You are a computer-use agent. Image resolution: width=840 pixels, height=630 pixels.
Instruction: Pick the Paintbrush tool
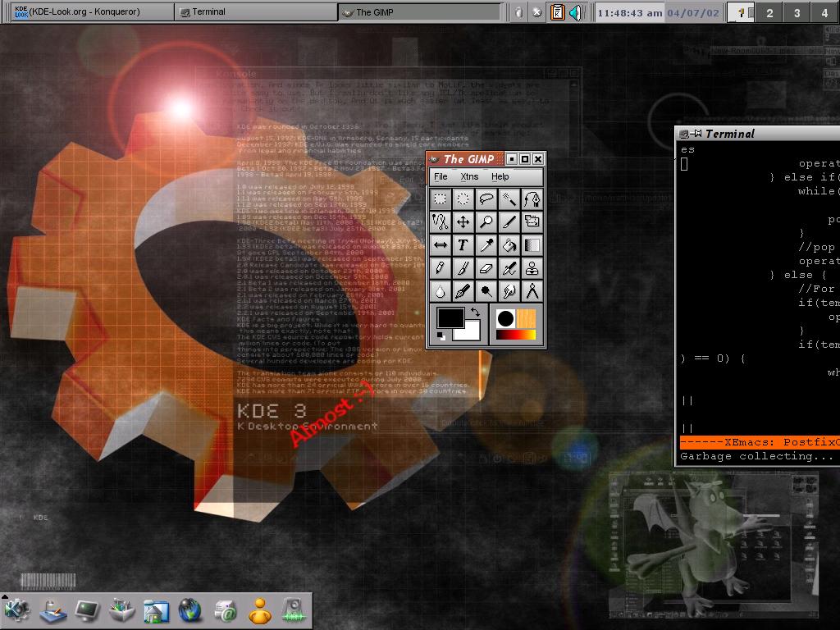click(x=463, y=268)
